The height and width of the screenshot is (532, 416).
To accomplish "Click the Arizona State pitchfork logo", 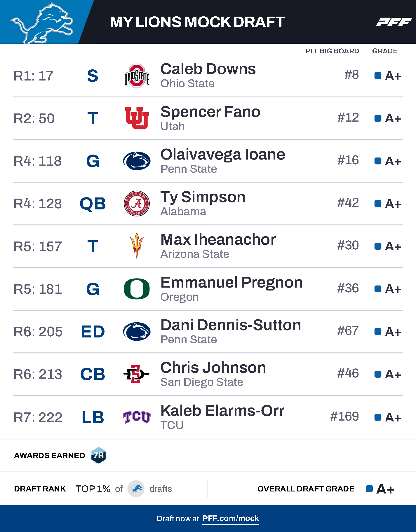I will coord(137,246).
